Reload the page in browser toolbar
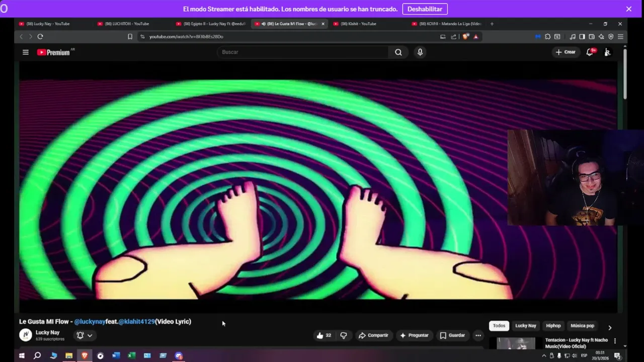Image resolution: width=644 pixels, height=362 pixels. (40, 36)
